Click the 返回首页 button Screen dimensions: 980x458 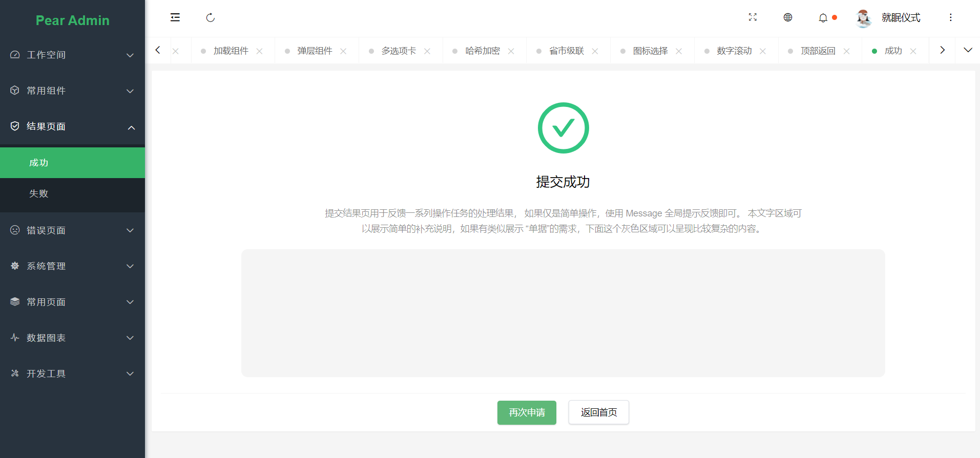pos(599,412)
